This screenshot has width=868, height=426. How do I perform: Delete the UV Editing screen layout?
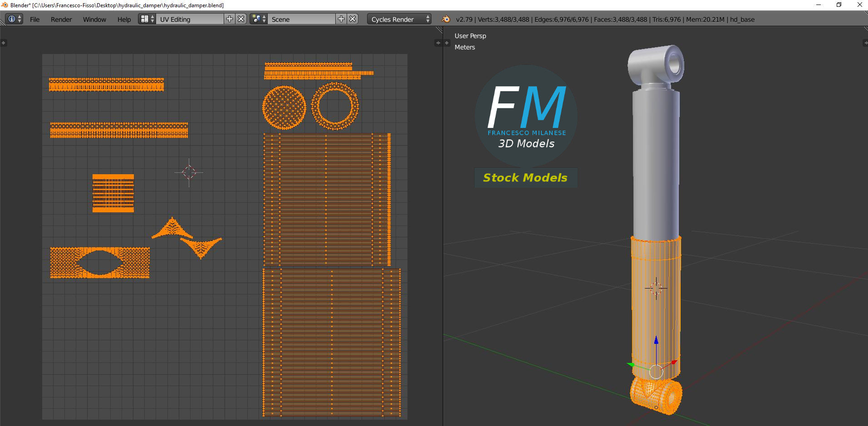[241, 19]
